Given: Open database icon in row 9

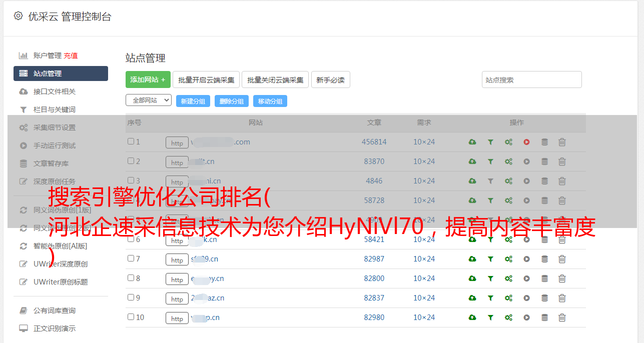Looking at the screenshot, I should pos(544,298).
